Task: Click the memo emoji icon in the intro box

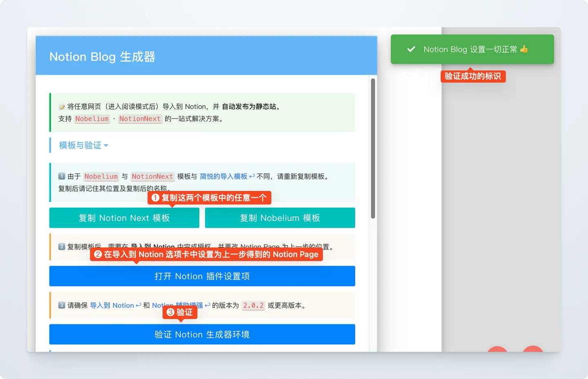Action: 62,107
